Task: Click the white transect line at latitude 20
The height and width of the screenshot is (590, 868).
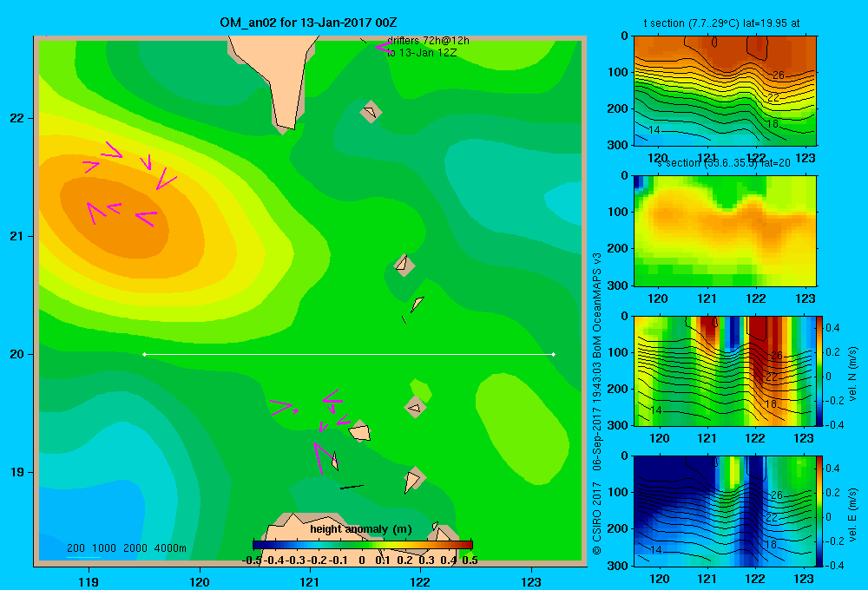Action: coord(349,354)
